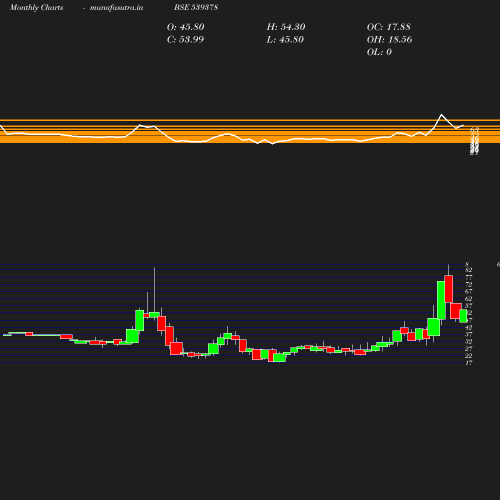Click the "Monthly Charts" title text

(36, 7)
